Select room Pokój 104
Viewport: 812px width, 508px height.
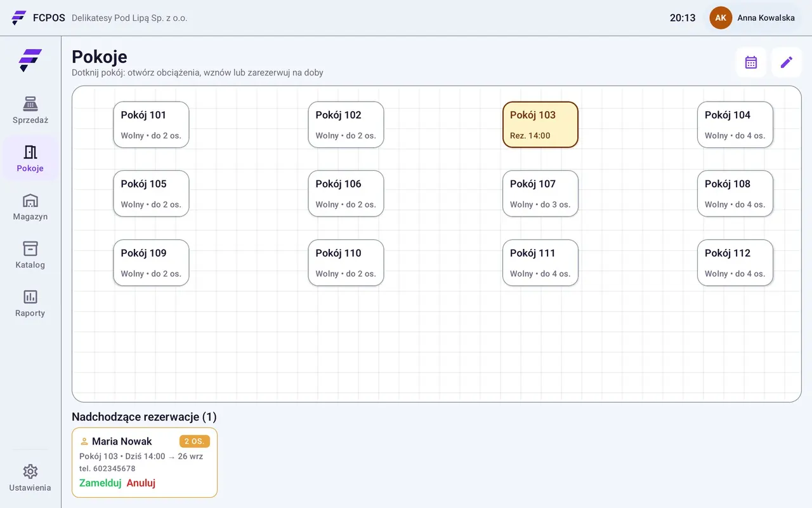point(735,124)
